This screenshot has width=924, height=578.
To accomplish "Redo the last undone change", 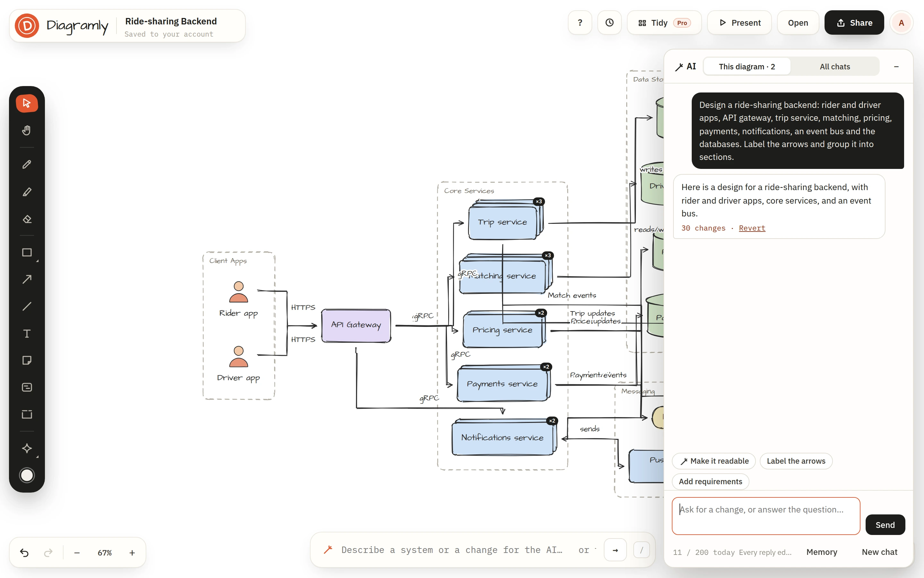I will click(48, 552).
